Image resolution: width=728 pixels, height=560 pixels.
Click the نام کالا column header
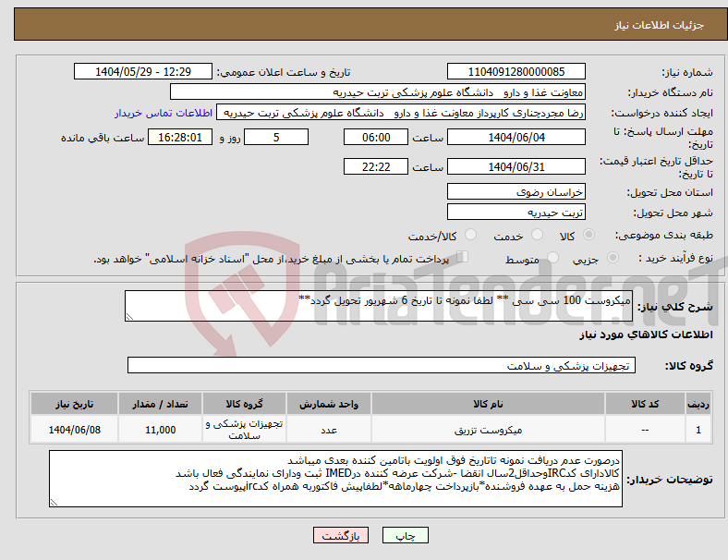pos(488,404)
